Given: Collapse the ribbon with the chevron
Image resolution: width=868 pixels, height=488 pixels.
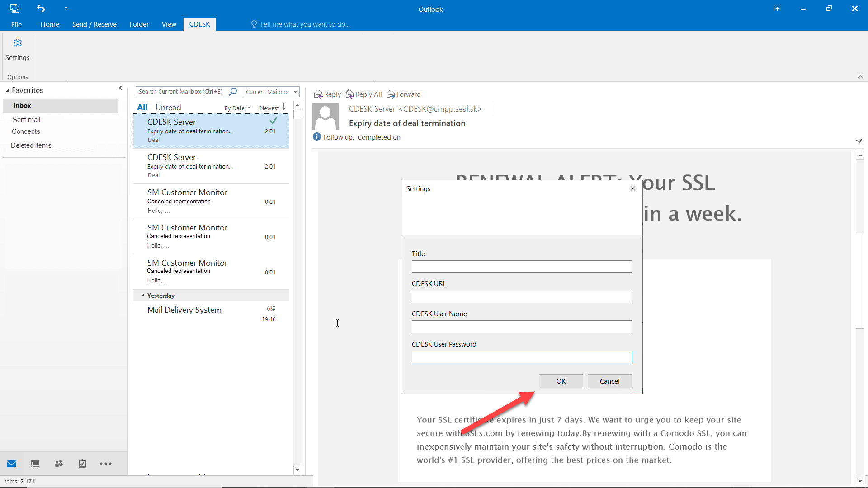Looking at the screenshot, I should coord(860,77).
